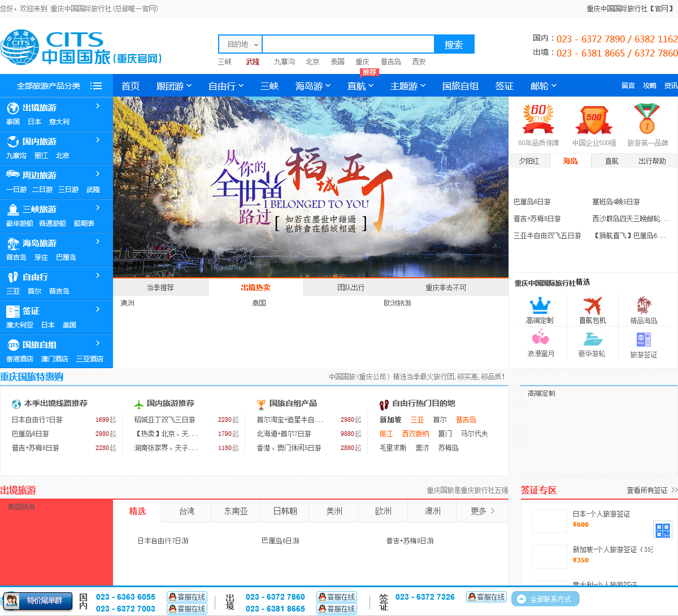The image size is (678, 616).
Task: Click 西双版纳 destination link
Action: pos(415,434)
